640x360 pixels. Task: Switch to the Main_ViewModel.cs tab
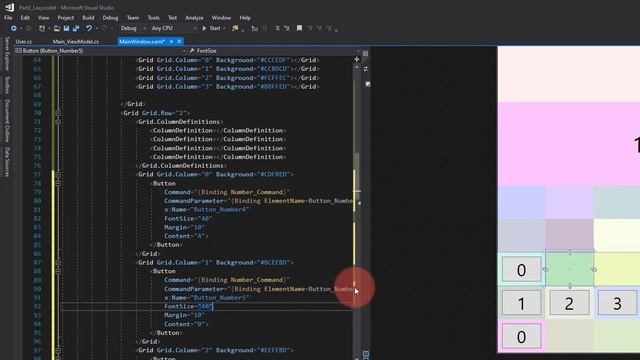click(x=76, y=42)
